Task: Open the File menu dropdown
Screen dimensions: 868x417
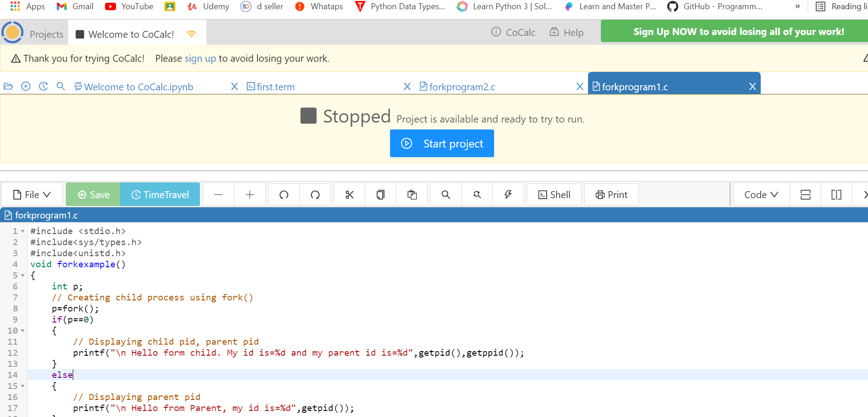Action: coord(31,194)
